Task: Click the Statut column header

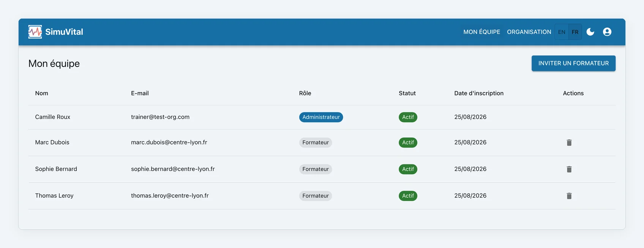Action: pos(407,93)
